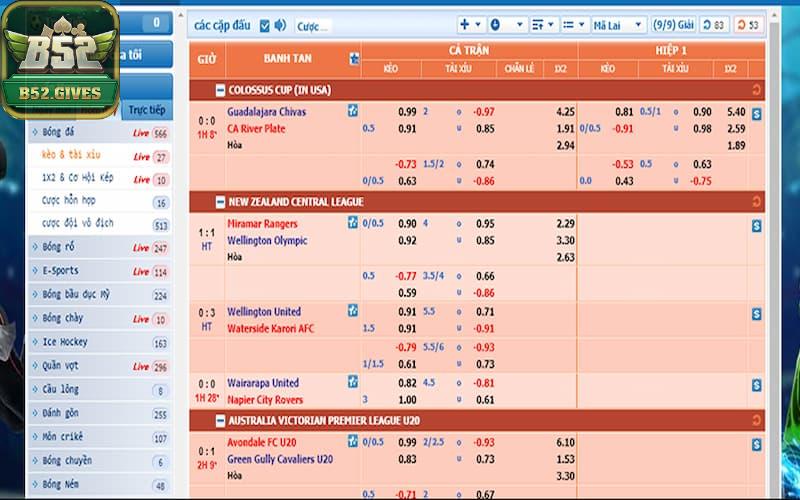Refresh the Colossus Cup league odds
Screen dimensions: 800x500
pos(756,90)
